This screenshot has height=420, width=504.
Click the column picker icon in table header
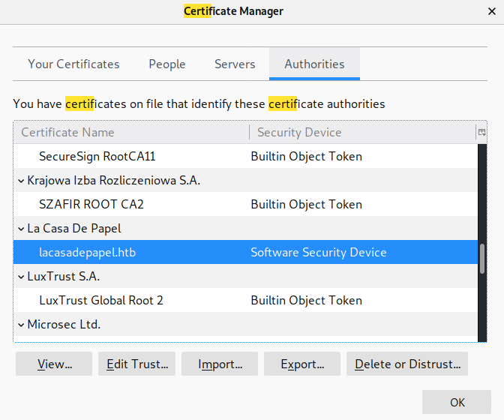[481, 132]
